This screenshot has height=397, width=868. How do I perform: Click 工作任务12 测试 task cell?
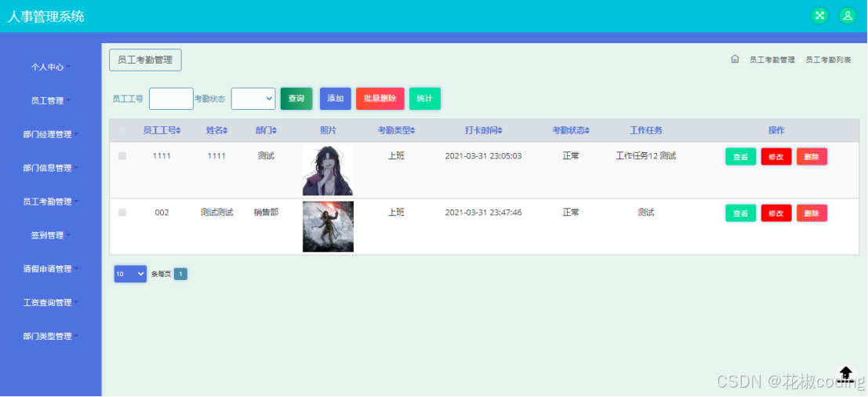(x=646, y=156)
